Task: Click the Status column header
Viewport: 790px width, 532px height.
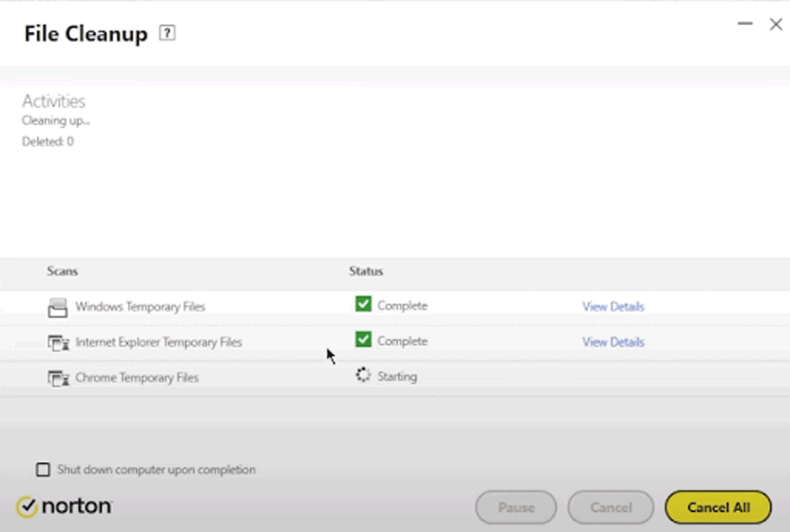Action: pyautogui.click(x=366, y=271)
